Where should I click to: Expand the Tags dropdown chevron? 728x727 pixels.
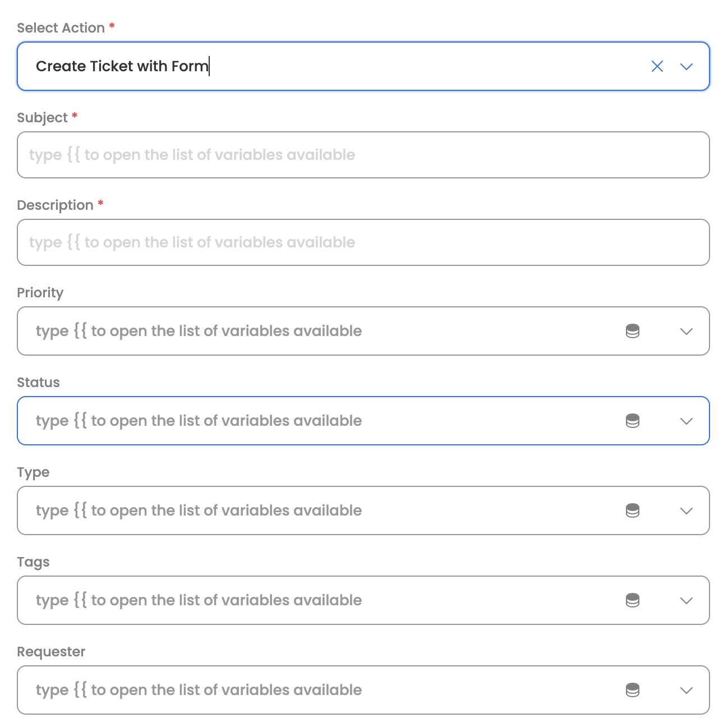[686, 600]
